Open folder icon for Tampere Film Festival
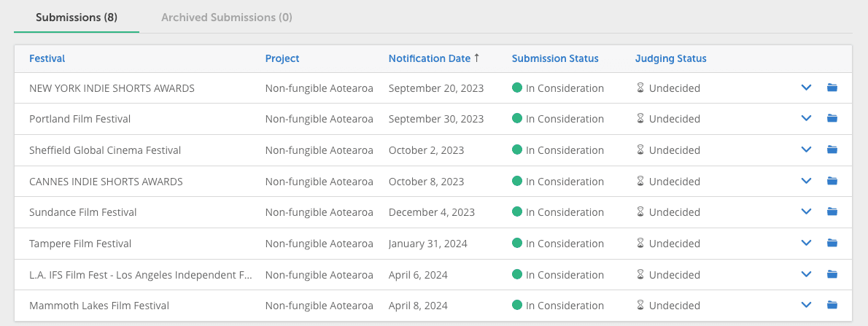 (832, 243)
